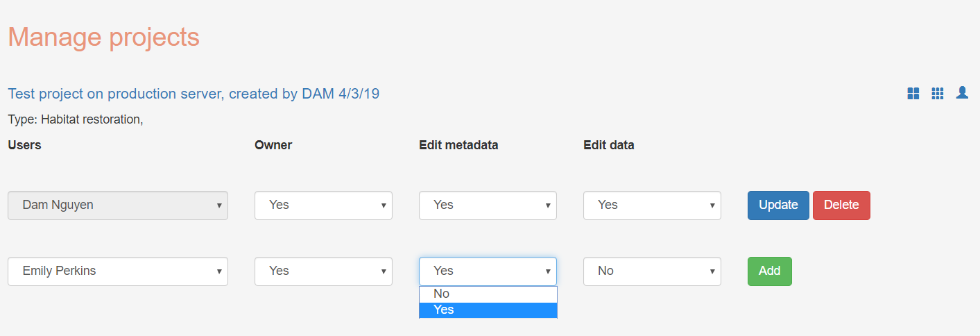
Task: Expand the Owner dropdown for Dam Nguyen
Action: click(323, 205)
